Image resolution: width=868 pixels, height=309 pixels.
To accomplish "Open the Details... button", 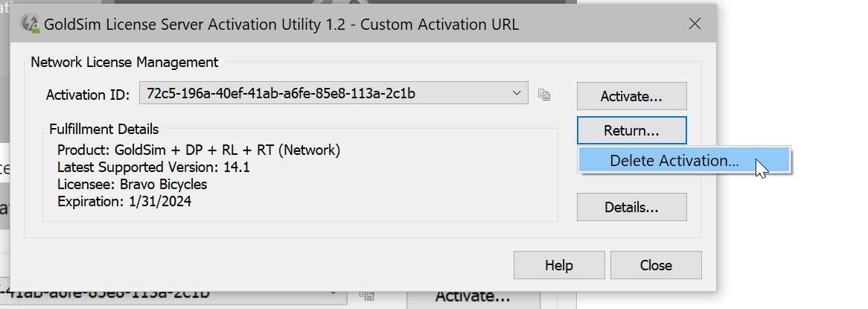I will tap(631, 207).
